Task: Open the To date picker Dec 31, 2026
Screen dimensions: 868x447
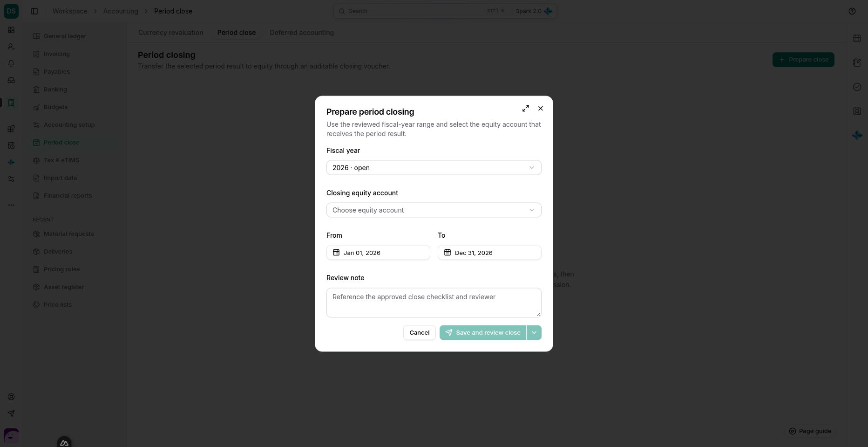Action: click(489, 253)
